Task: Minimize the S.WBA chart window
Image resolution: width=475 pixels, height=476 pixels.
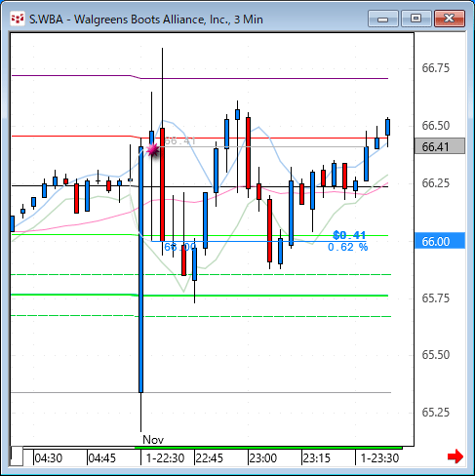Action: (383, 19)
